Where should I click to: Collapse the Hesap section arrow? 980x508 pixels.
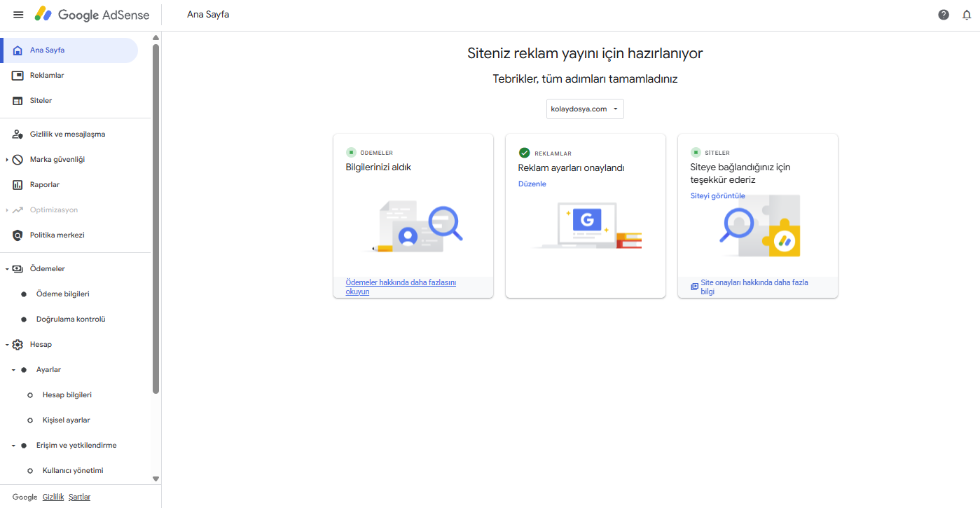7,345
